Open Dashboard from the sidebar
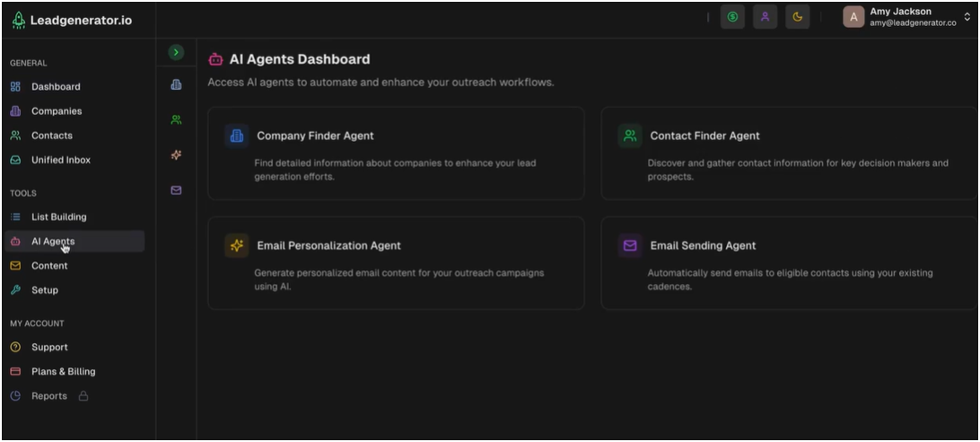The height and width of the screenshot is (442, 980). [74, 86]
